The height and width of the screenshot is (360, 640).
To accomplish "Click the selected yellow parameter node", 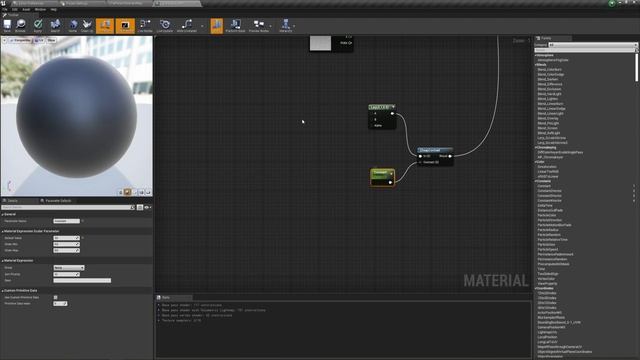I will 382,178.
